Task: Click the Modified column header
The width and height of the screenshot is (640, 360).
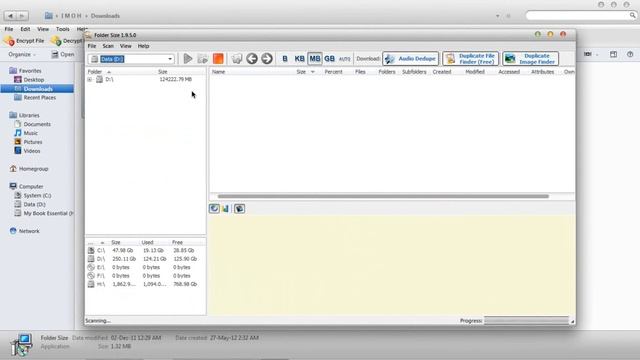Action: tap(475, 72)
